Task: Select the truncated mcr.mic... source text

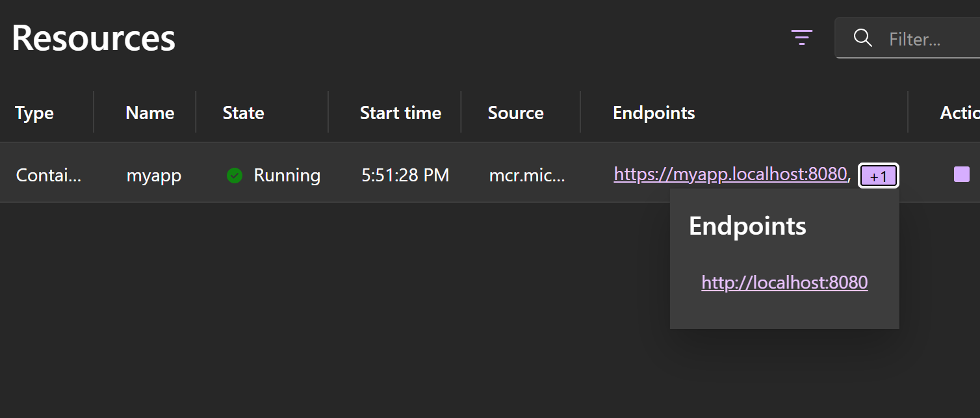Action: coord(528,174)
